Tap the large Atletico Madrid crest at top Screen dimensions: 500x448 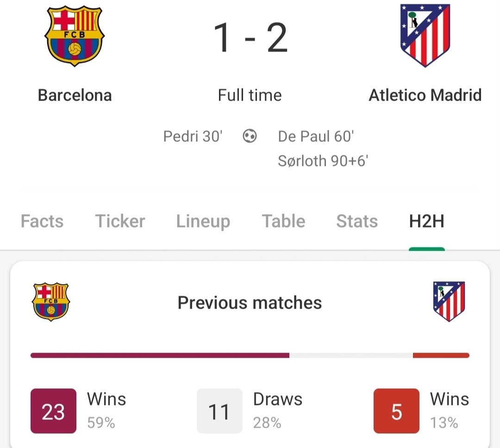[425, 35]
